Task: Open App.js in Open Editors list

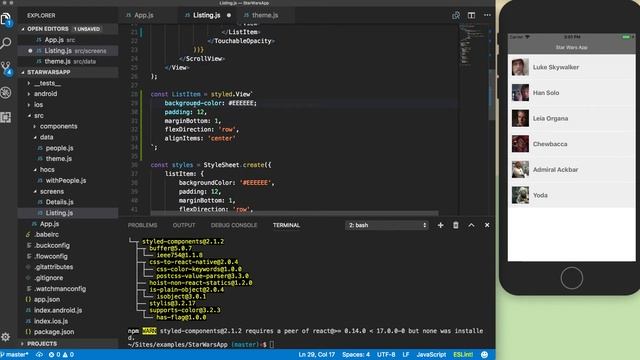Action: [x=68, y=40]
